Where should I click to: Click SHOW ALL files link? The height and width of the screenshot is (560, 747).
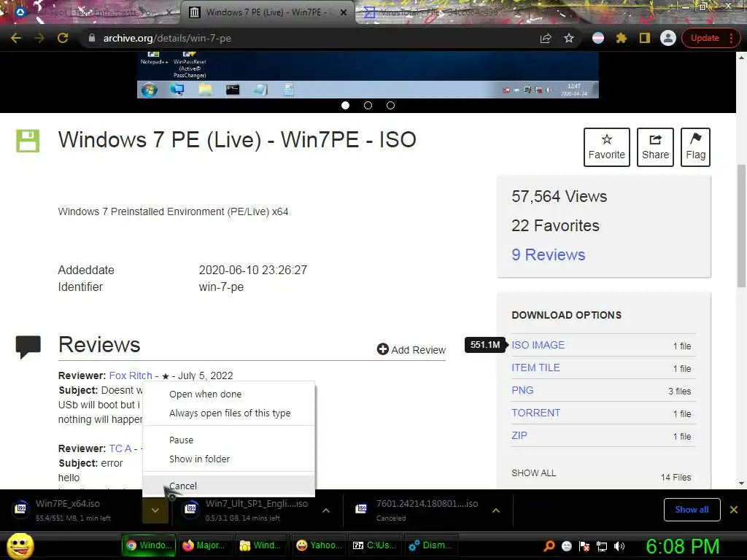click(533, 472)
